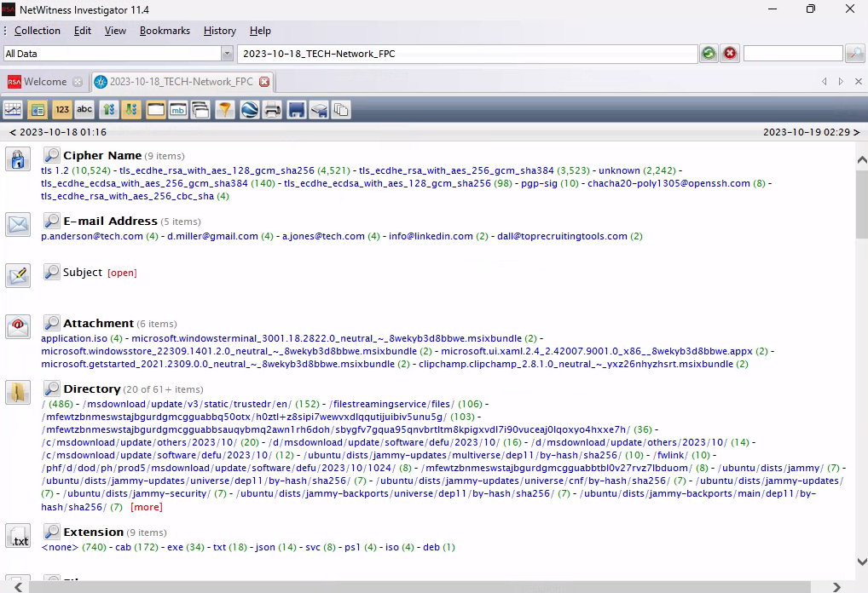Click the magnifier next to Extension
The width and height of the screenshot is (868, 593).
[x=51, y=532]
